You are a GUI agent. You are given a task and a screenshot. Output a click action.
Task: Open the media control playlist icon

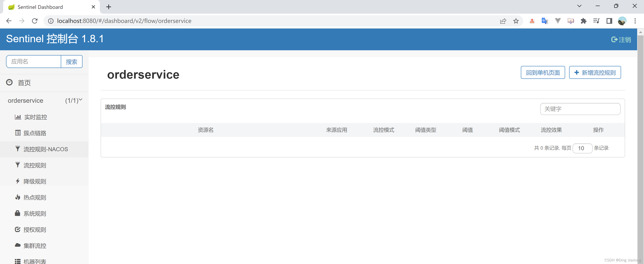(x=596, y=21)
